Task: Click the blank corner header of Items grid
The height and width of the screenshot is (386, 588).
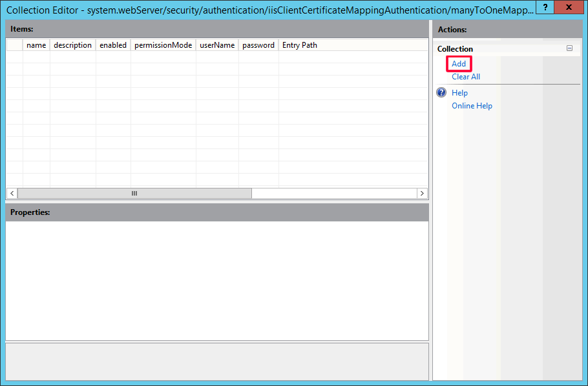Action: tap(14, 45)
